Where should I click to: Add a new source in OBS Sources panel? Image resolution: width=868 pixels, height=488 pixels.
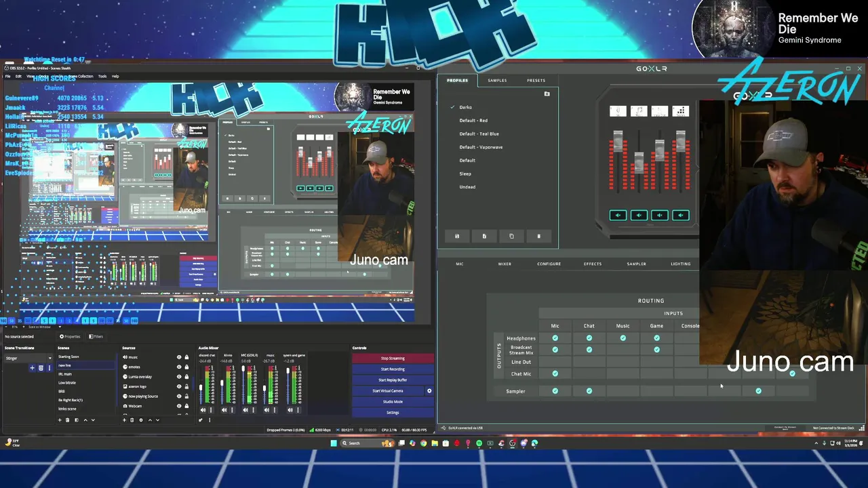pos(124,420)
